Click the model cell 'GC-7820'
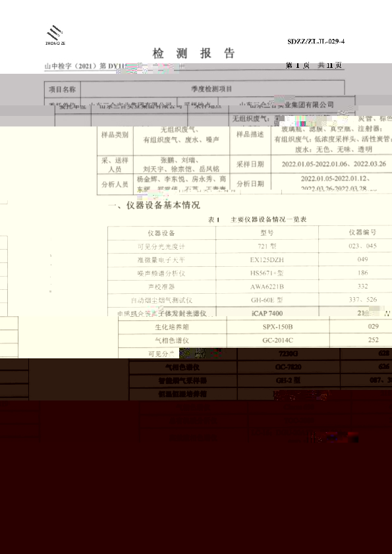The image size is (392, 554). [x=288, y=367]
